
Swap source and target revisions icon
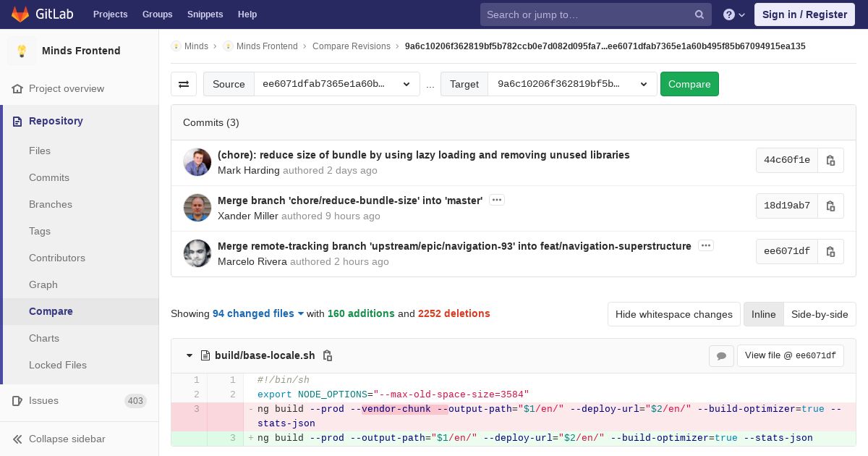(184, 84)
